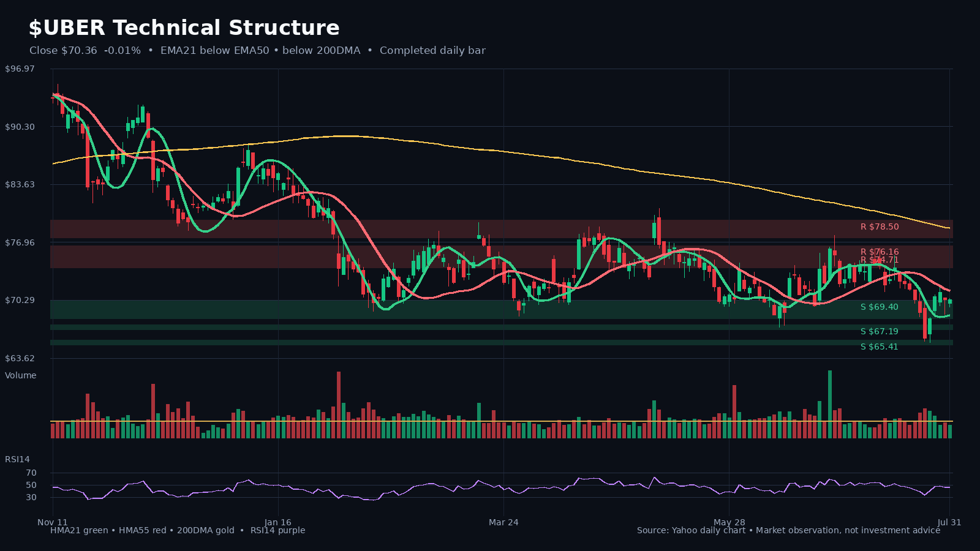Select the "RSI14 purple" legend entry
Viewport: 980px width, 551px height.
pos(277,530)
